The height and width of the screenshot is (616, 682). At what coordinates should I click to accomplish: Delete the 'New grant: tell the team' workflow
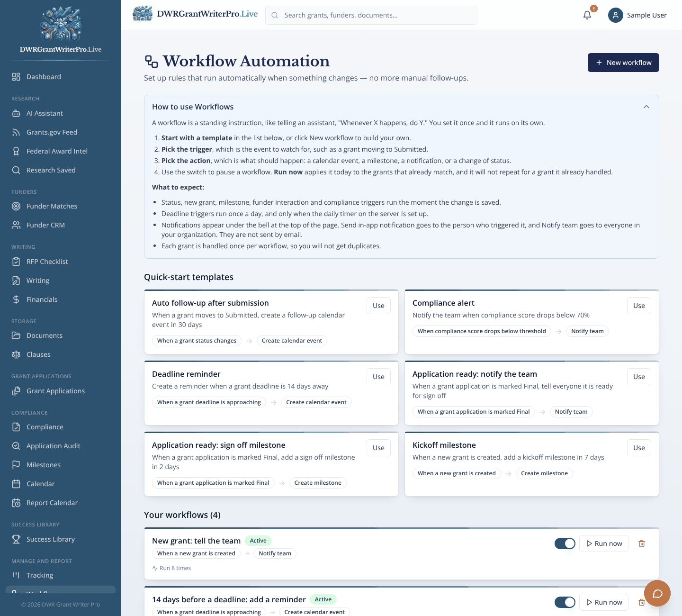[x=642, y=544]
